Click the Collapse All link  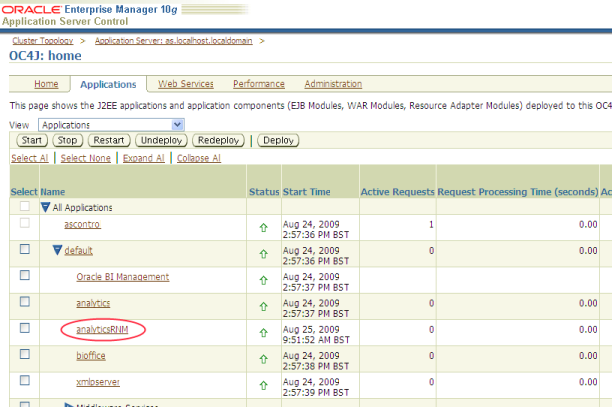click(199, 158)
